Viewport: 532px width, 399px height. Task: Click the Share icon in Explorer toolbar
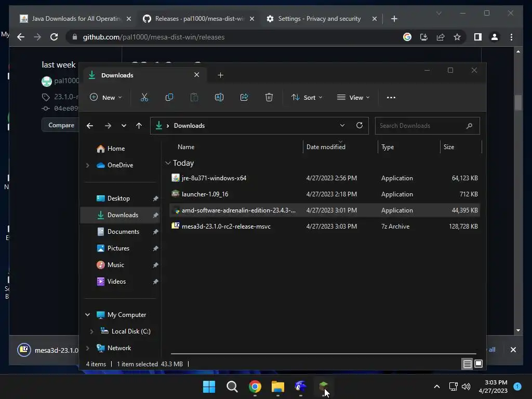[244, 97]
